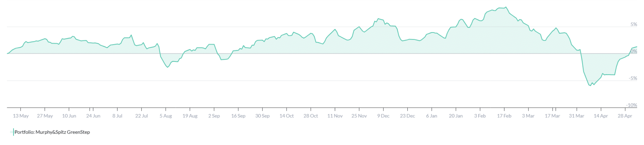This screenshot has height=145, width=644.
Task: Click the 14 Oct axis label
Action: coord(286,116)
